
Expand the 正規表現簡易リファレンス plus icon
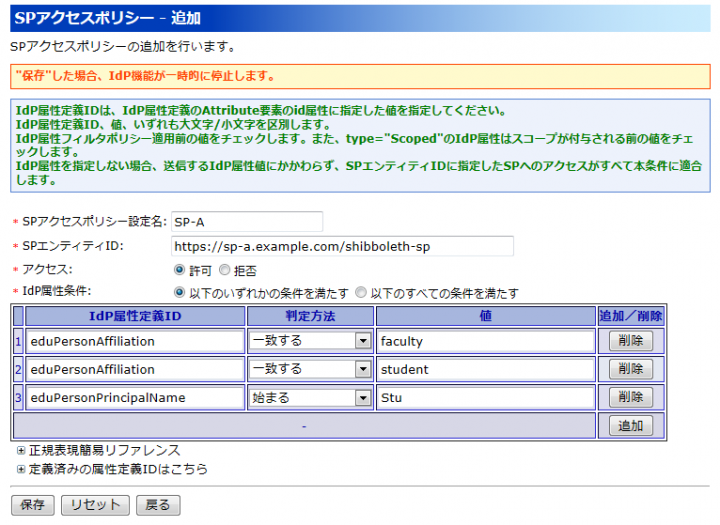point(21,451)
